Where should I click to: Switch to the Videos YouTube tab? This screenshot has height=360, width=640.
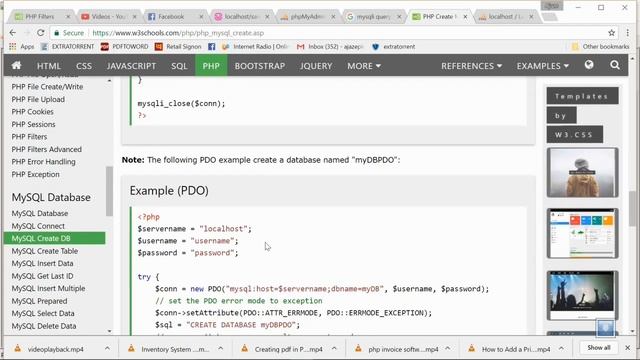tap(108, 17)
